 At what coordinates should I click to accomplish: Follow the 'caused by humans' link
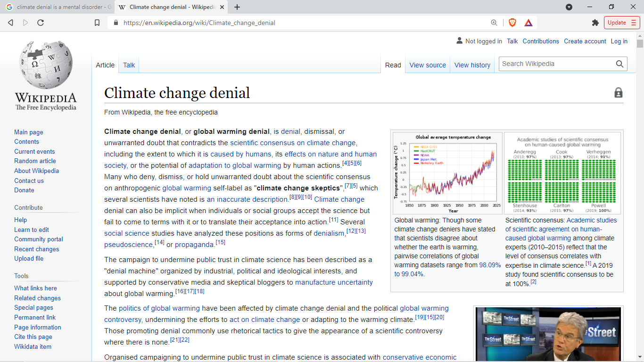241,154
